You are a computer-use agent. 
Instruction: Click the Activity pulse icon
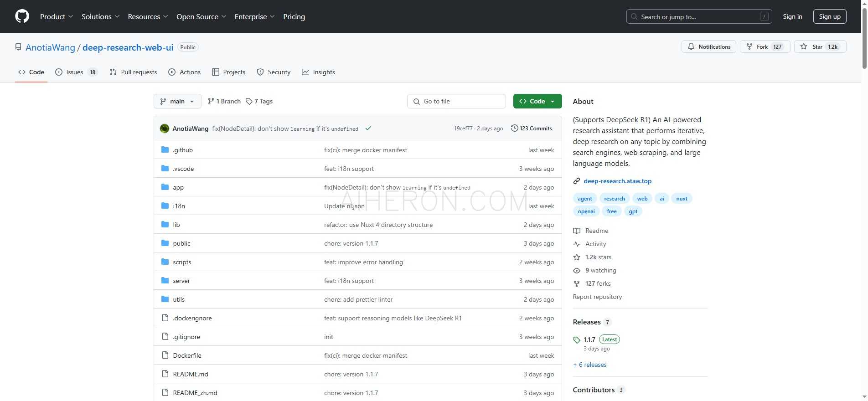pos(577,244)
